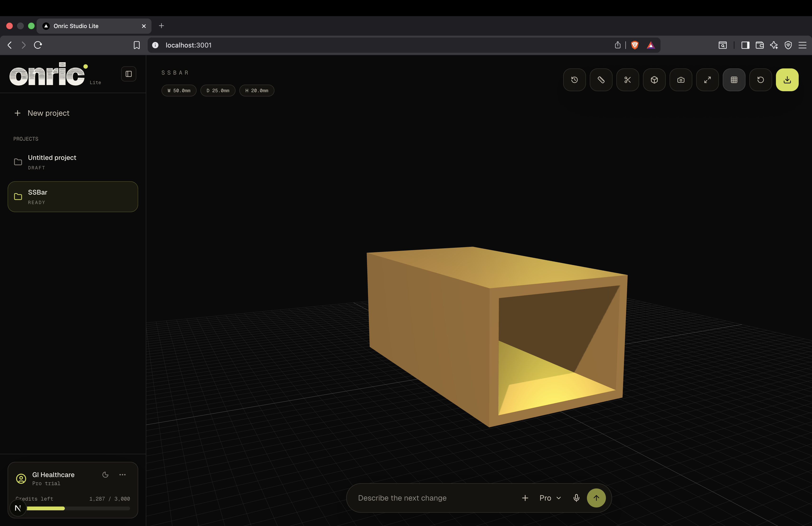The image size is (812, 526).
Task: Download the SSBar model
Action: pyautogui.click(x=787, y=80)
